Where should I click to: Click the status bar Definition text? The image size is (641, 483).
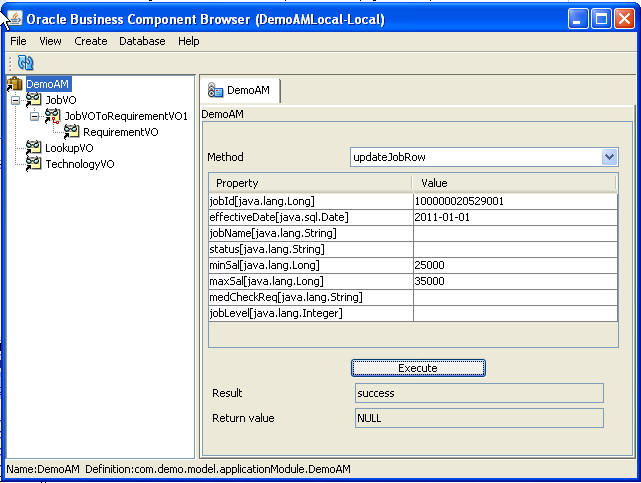pyautogui.click(x=217, y=469)
